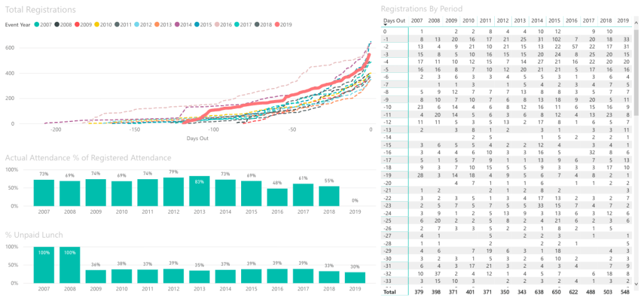644x298 pixels.
Task: Click the 2018 dark gray legend marker
Action: pos(257,25)
